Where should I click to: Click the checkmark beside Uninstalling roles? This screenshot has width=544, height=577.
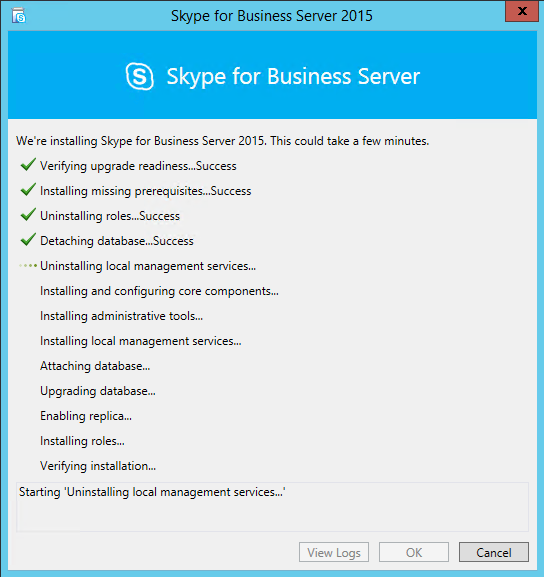28,215
